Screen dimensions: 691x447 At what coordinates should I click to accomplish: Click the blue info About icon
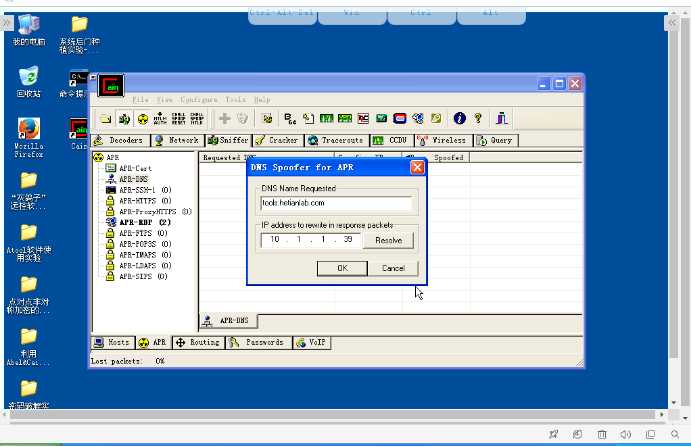460,118
